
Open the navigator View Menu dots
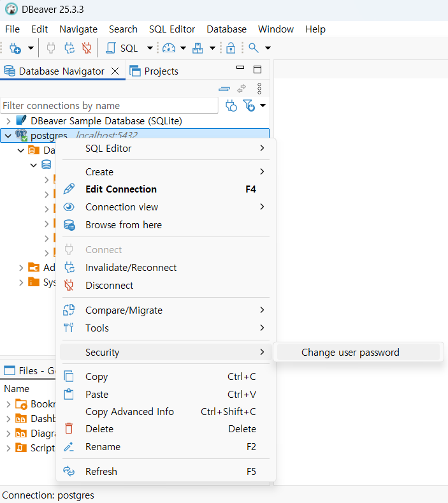click(259, 89)
